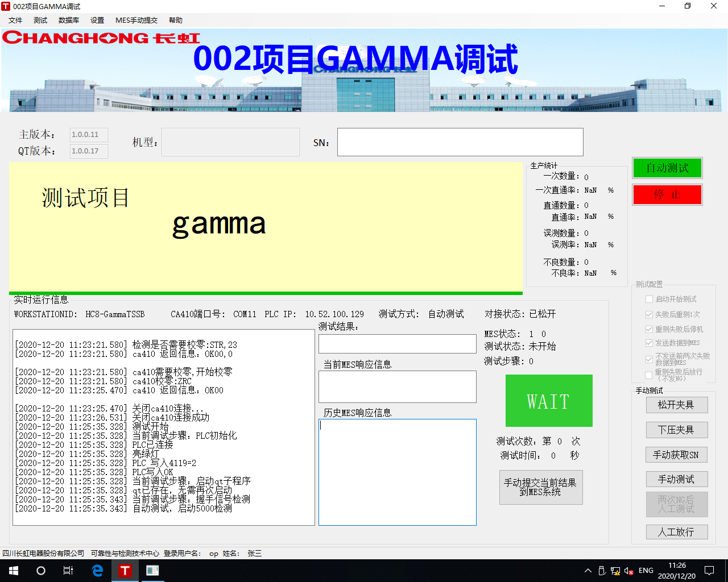
Task: Click the application icon in the title bar
Action: click(x=6, y=6)
